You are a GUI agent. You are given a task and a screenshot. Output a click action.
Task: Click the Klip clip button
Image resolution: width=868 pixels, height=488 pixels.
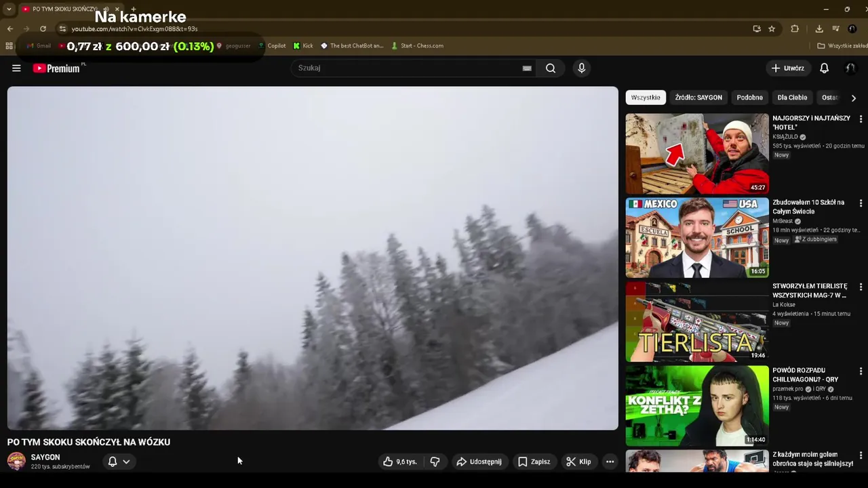coord(578,462)
